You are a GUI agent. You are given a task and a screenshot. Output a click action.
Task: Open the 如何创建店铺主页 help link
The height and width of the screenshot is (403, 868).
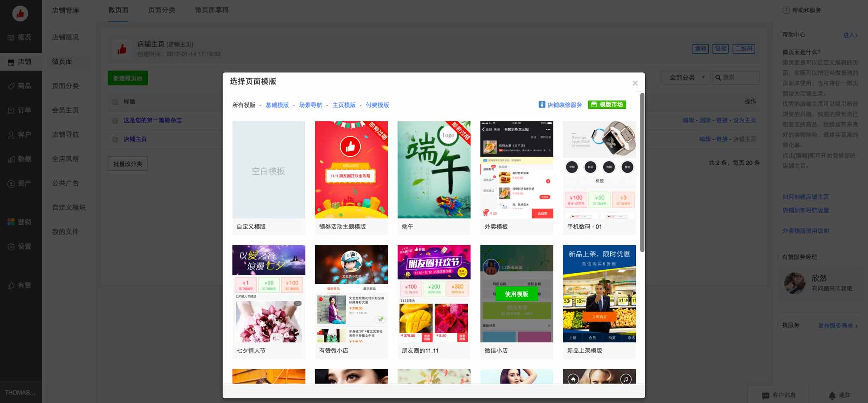tap(806, 197)
